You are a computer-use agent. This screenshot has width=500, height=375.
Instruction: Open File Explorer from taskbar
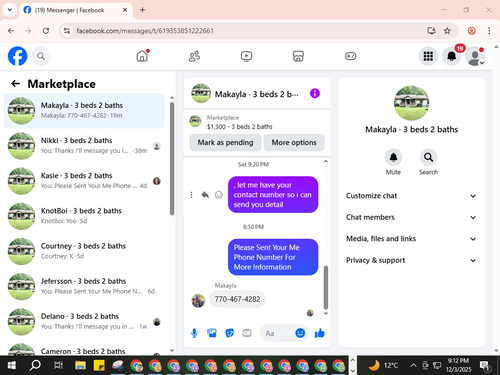coord(80,366)
